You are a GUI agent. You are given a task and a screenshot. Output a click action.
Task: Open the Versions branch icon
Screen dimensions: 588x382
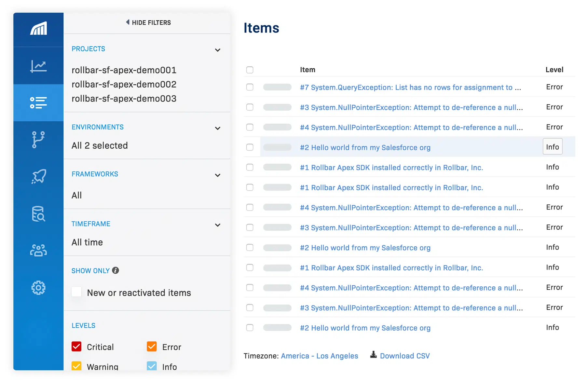(38, 140)
